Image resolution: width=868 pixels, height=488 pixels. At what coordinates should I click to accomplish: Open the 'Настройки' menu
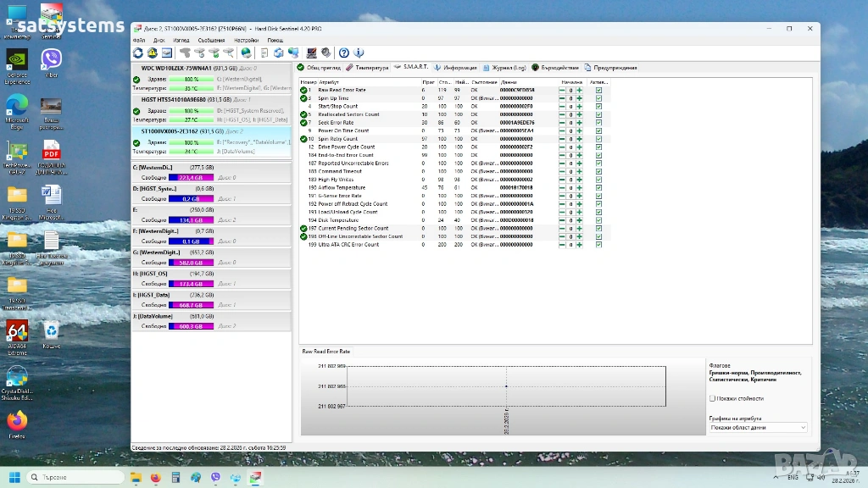click(246, 40)
